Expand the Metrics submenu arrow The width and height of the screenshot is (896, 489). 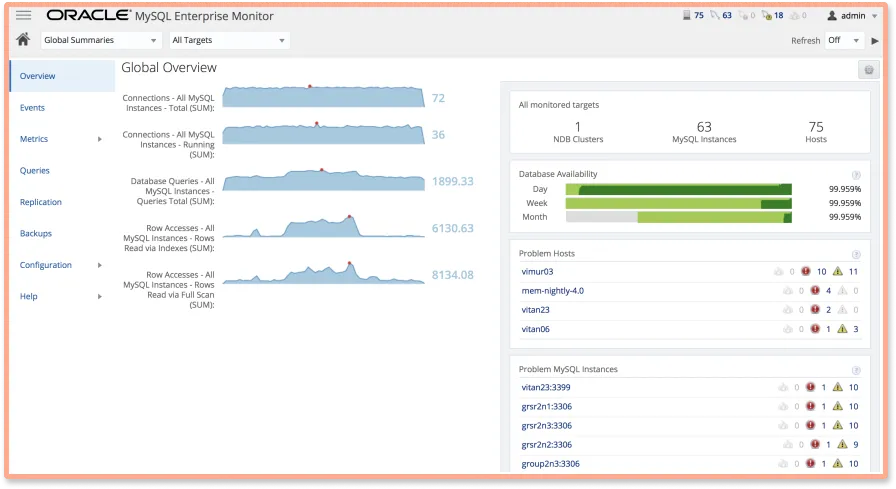pyautogui.click(x=99, y=139)
